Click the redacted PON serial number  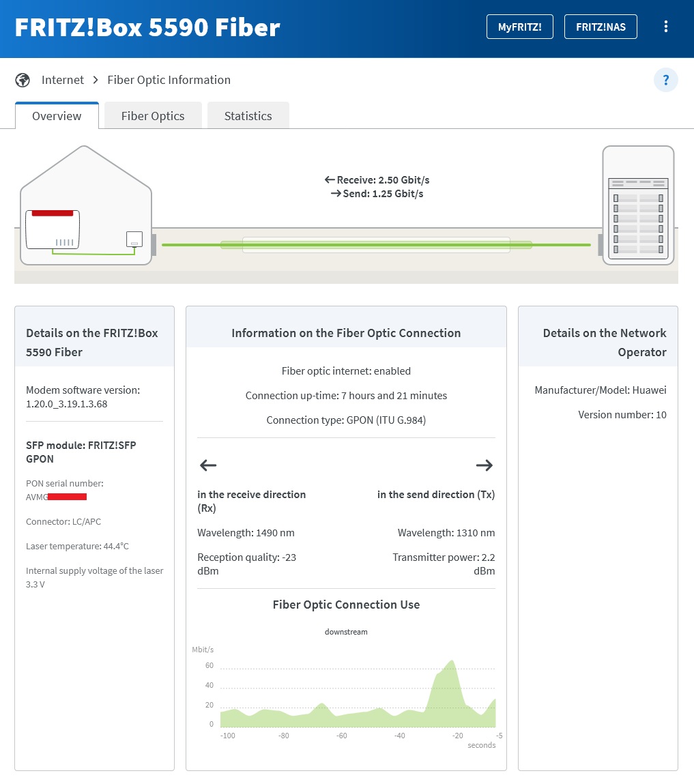pyautogui.click(x=67, y=497)
